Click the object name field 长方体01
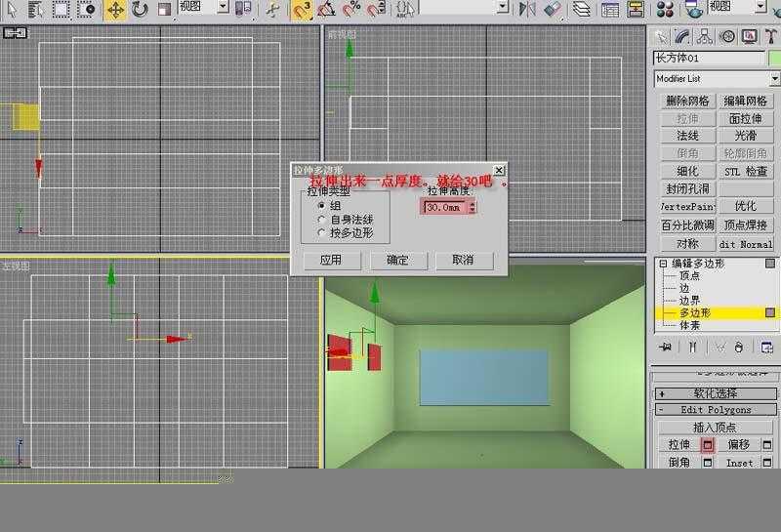The image size is (781, 532). 709,59
